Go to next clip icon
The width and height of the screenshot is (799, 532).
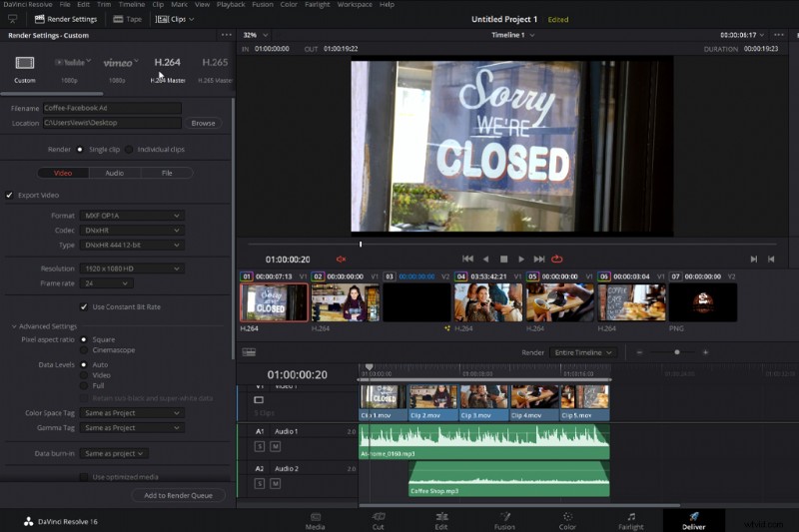(754, 260)
